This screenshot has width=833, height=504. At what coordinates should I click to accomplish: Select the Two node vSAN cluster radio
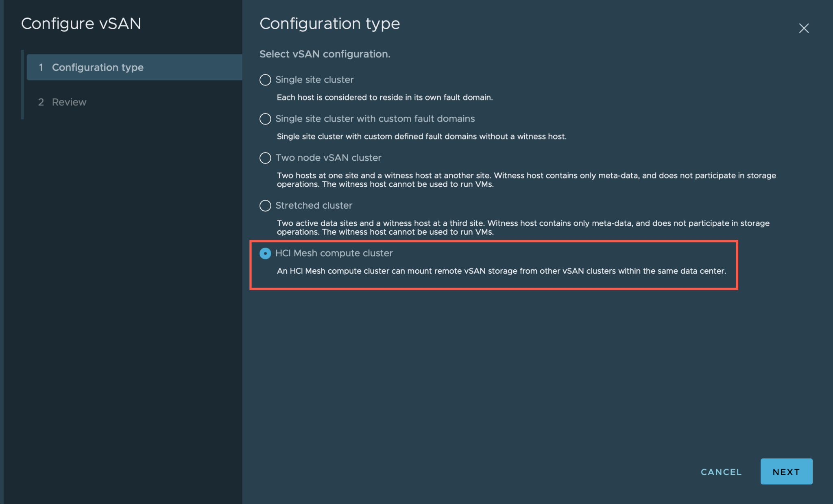265,158
